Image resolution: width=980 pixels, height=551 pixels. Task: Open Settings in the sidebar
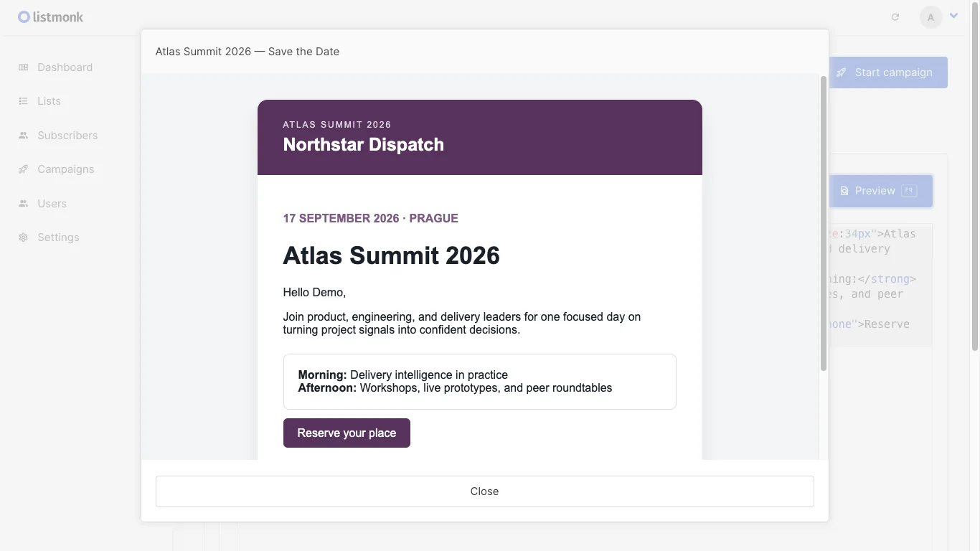tap(58, 237)
